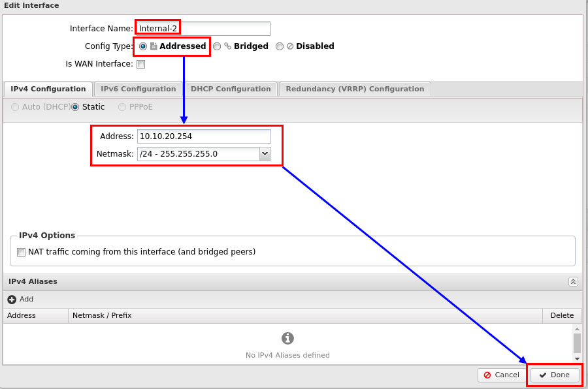
Task: Select the Bridged config type radio button
Action: pyautogui.click(x=217, y=46)
